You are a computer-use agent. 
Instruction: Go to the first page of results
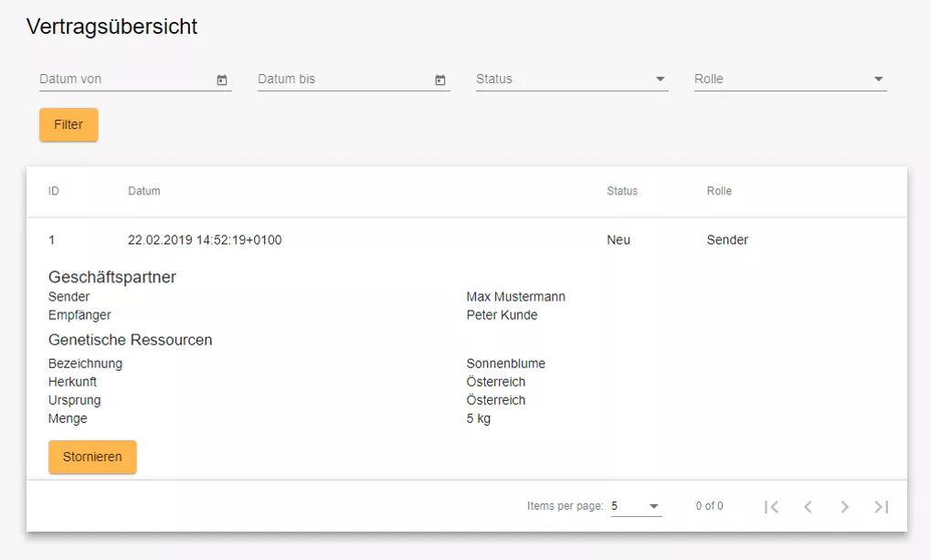point(771,507)
